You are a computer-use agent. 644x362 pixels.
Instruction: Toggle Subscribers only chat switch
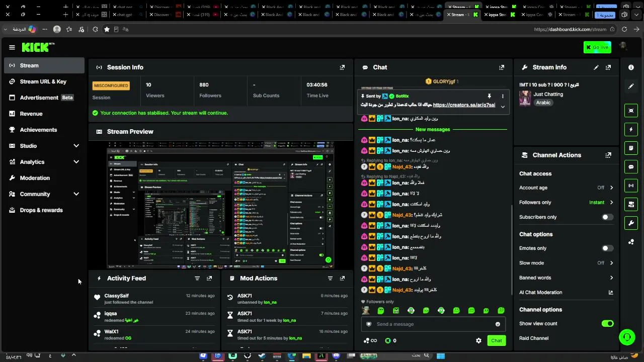coord(607,217)
